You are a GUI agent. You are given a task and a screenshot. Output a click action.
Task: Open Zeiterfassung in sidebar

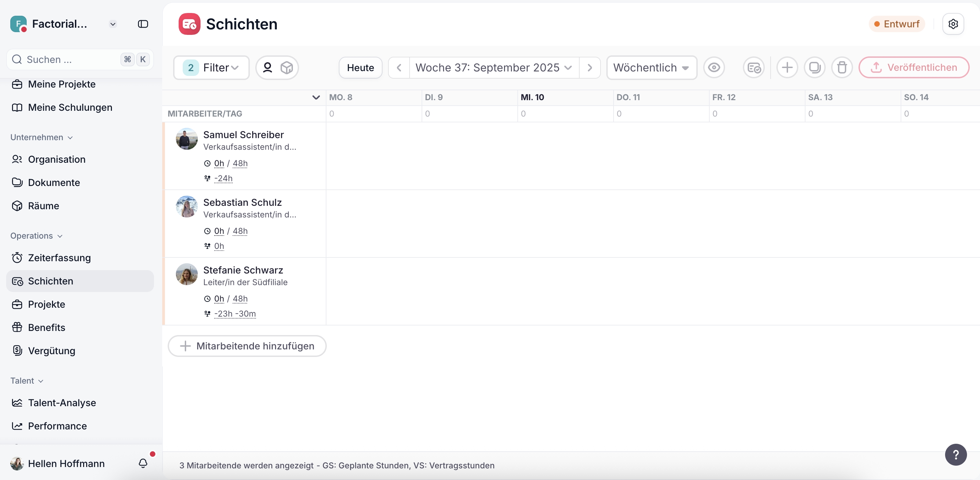pos(59,258)
